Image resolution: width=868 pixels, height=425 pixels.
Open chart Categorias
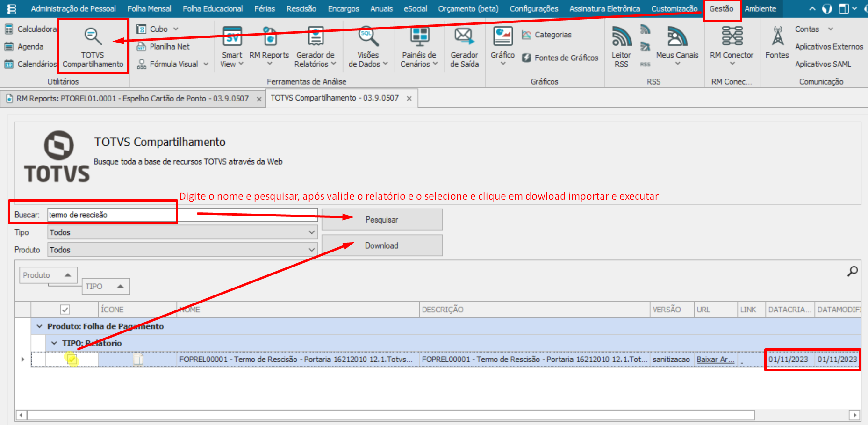[547, 35]
